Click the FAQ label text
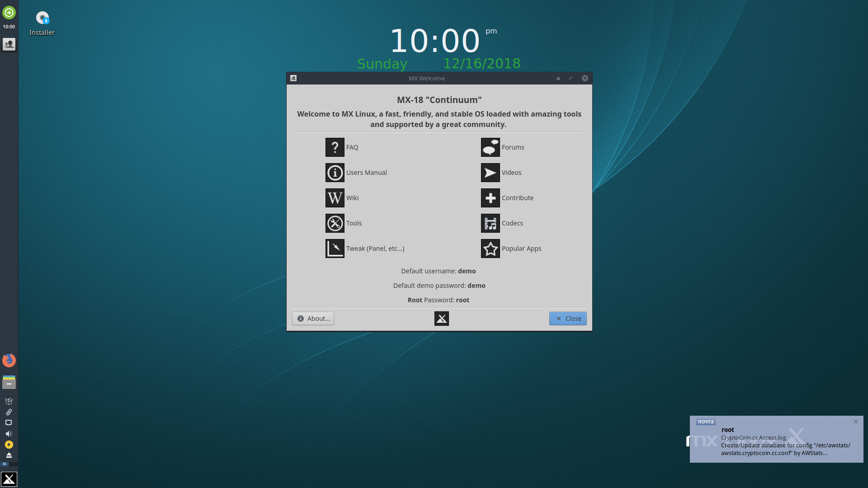This screenshot has height=488, width=868. click(x=352, y=147)
